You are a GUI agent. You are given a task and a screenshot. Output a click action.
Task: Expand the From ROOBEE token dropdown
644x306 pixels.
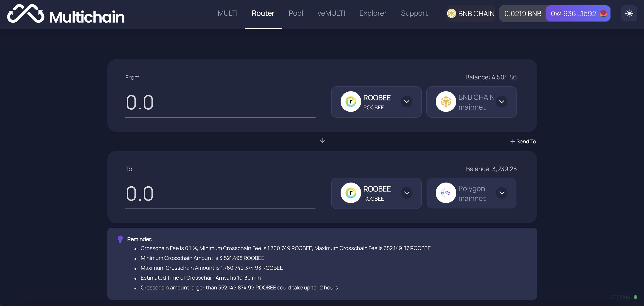coord(376,102)
